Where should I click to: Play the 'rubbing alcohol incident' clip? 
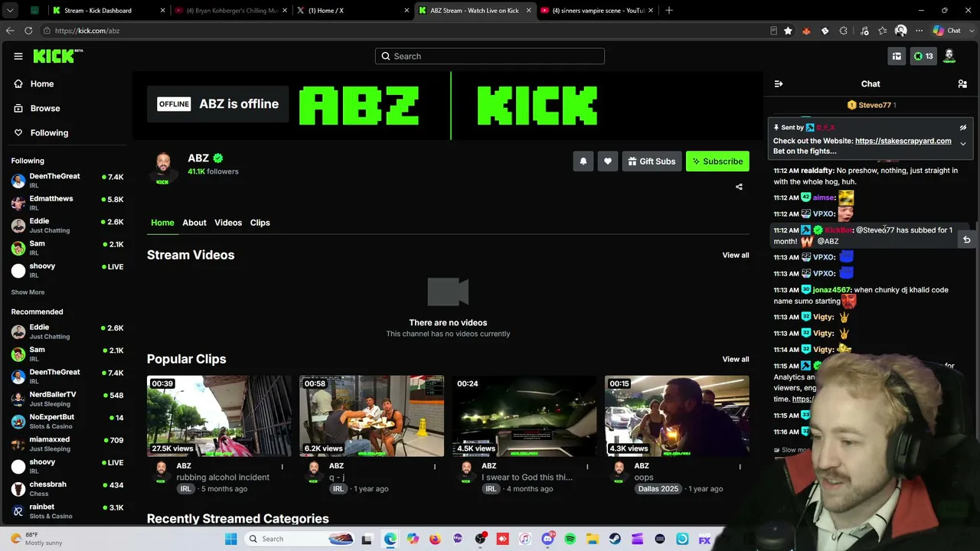click(x=219, y=416)
